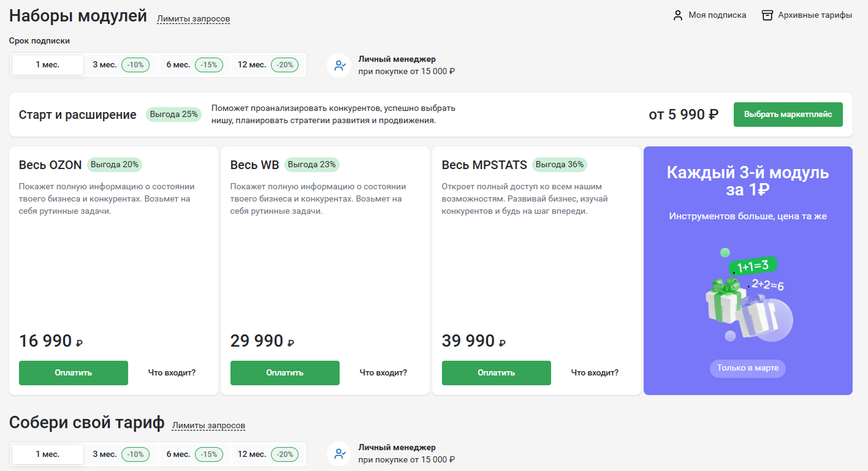Click Оплатить for Весь OZON
The width and height of the screenshot is (868, 471).
(74, 372)
